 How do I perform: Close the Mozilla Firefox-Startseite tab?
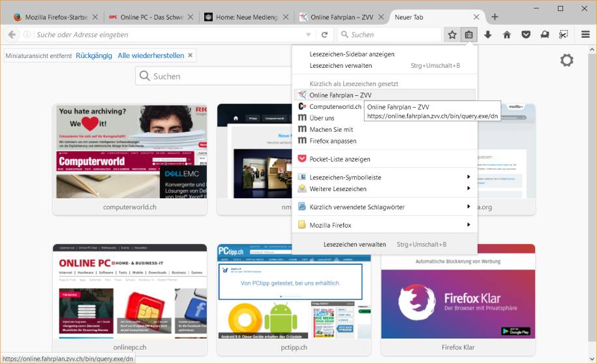pos(95,17)
